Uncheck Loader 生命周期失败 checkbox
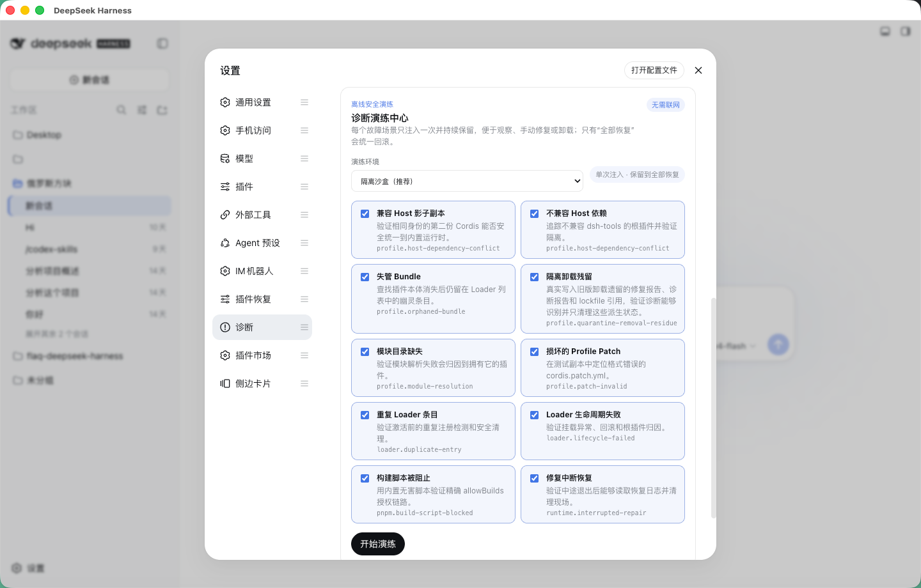The height and width of the screenshot is (588, 921). coord(534,415)
